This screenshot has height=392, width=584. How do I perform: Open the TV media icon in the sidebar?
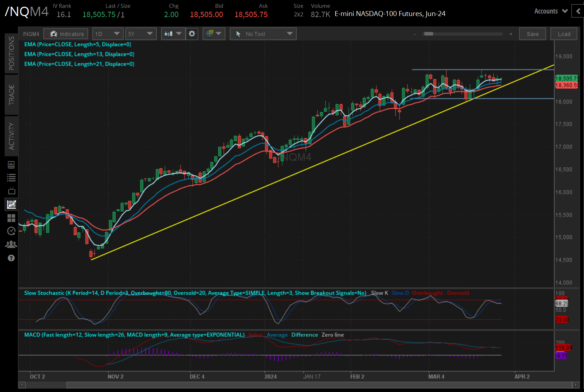11,191
